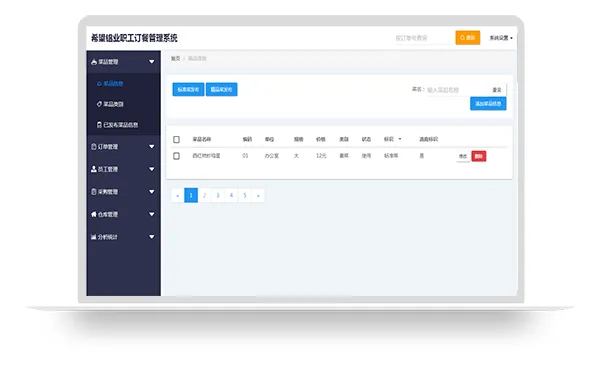The height and width of the screenshot is (367, 600).
Task: Expand the 订单管理 menu arrow
Action: (x=152, y=147)
